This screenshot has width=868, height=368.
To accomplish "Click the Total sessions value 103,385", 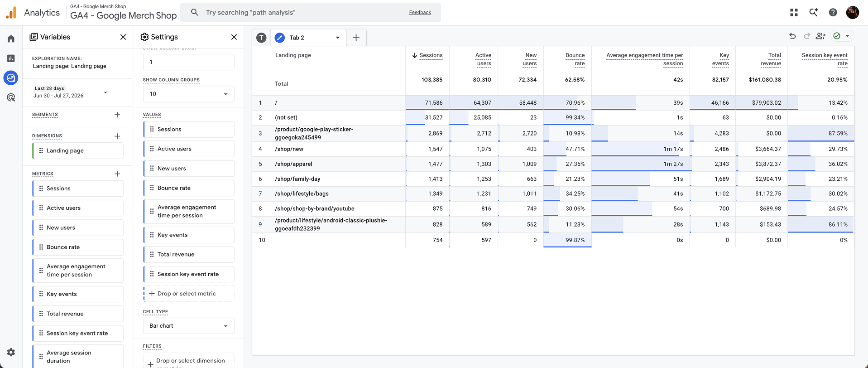I will tap(432, 80).
